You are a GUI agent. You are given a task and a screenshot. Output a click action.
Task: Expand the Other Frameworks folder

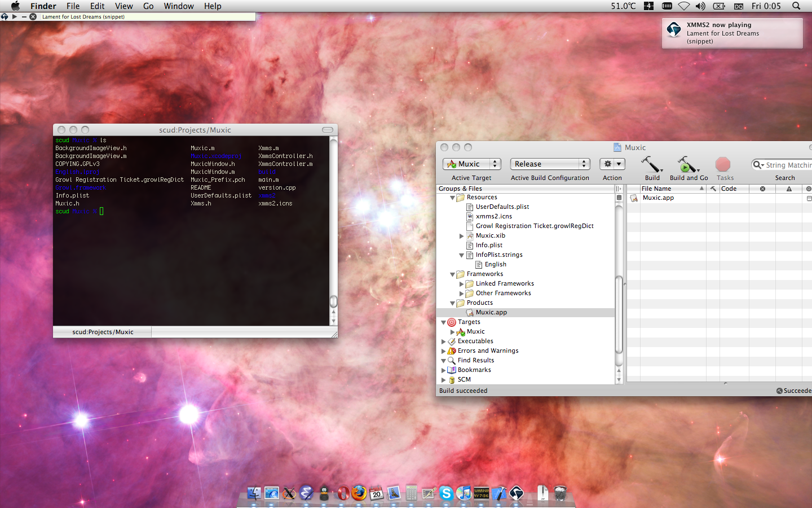(461, 294)
